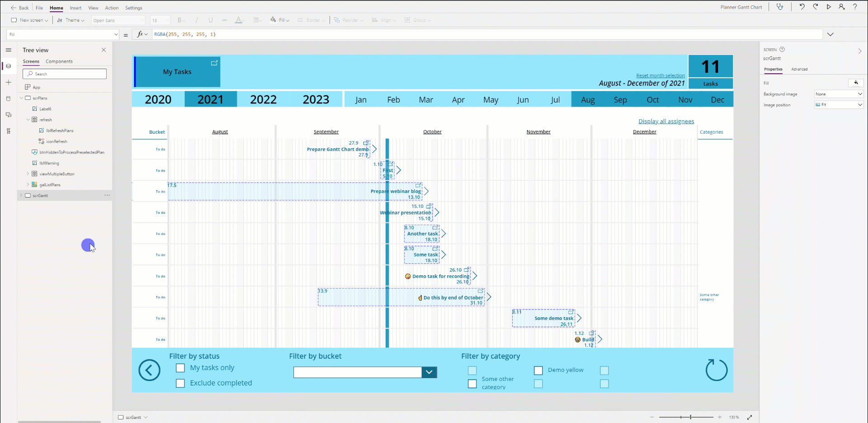
Task: Click the Display all assignees link
Action: (x=666, y=121)
